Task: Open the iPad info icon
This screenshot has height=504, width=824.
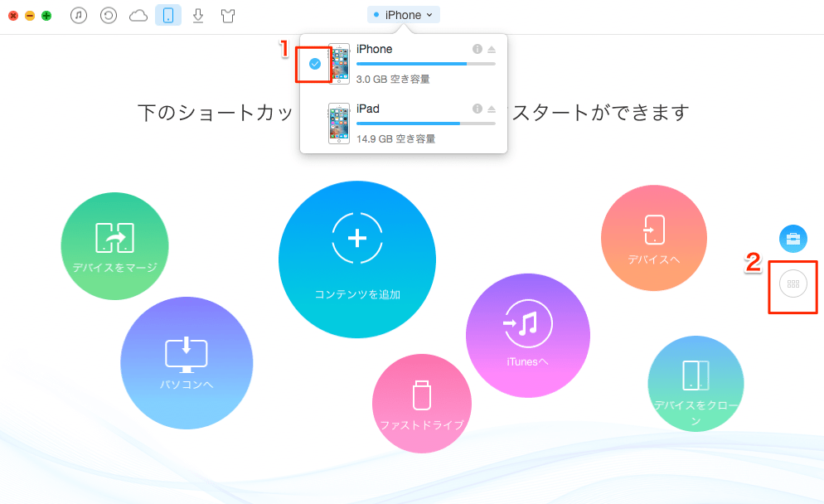Action: tap(477, 109)
